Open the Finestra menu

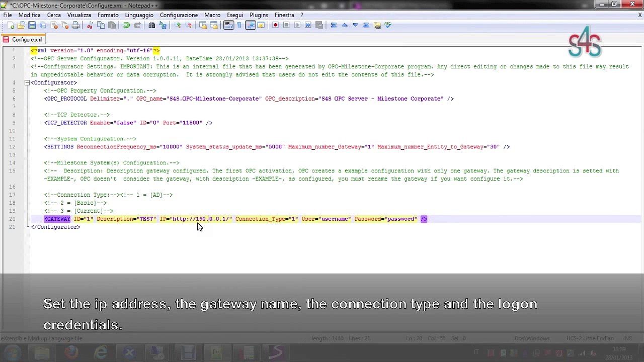pos(284,15)
